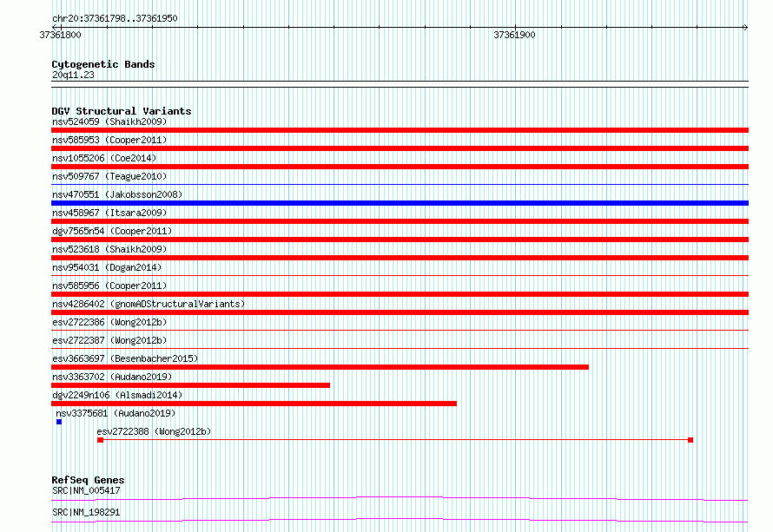
Task: Click the magenta track of SRC|NM_198291
Action: (x=400, y=520)
